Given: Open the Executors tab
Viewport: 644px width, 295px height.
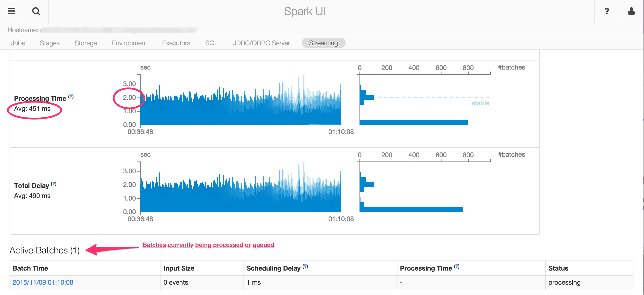Looking at the screenshot, I should [x=176, y=43].
